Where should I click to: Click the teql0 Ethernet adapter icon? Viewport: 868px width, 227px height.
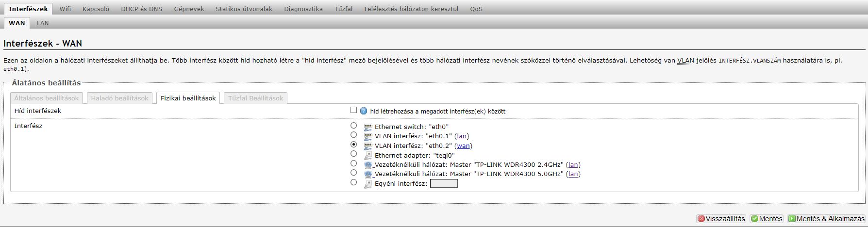[x=368, y=156]
